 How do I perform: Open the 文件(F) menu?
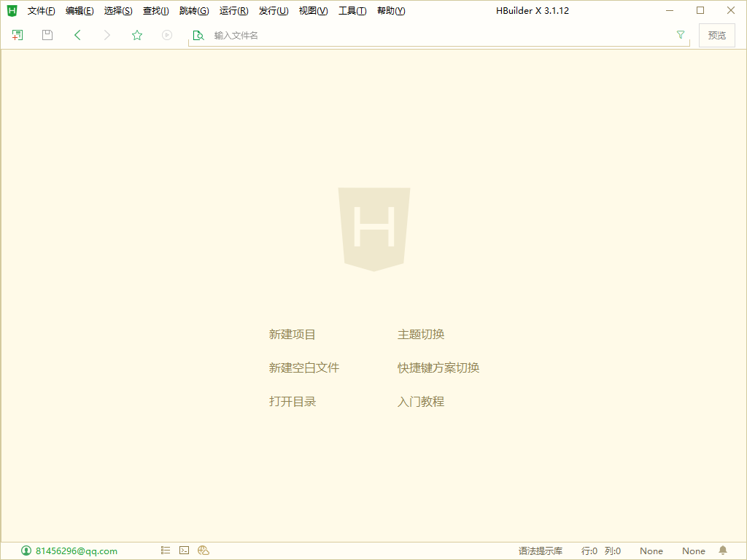tap(41, 11)
